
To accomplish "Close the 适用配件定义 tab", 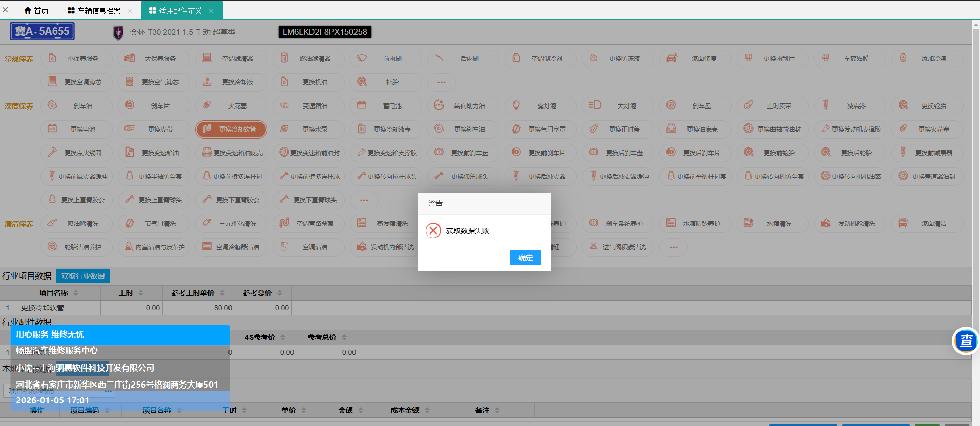I will pyautogui.click(x=212, y=11).
